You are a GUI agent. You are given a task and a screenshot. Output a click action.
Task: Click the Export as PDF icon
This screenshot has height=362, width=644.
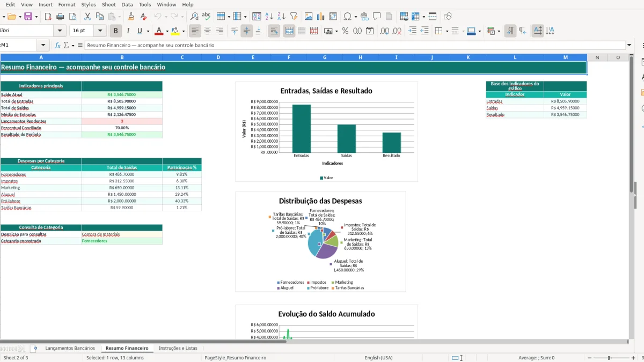[49, 17]
